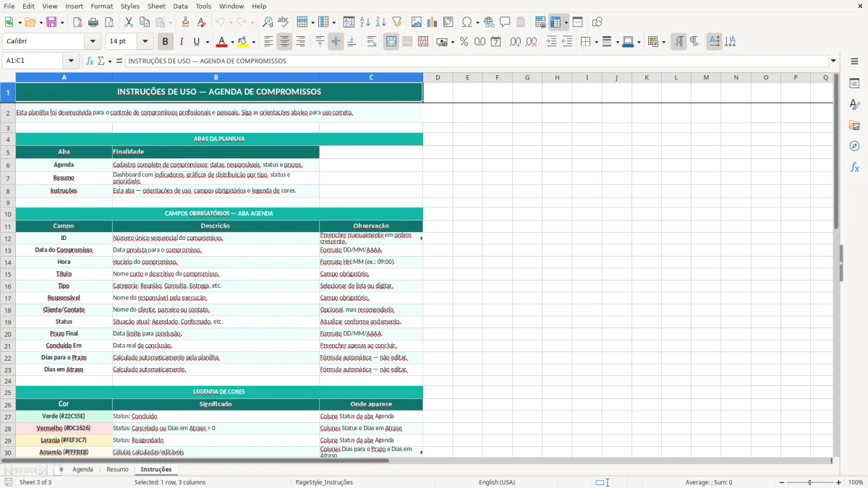
Task: Toggle Center Vertically alignment
Action: (336, 42)
